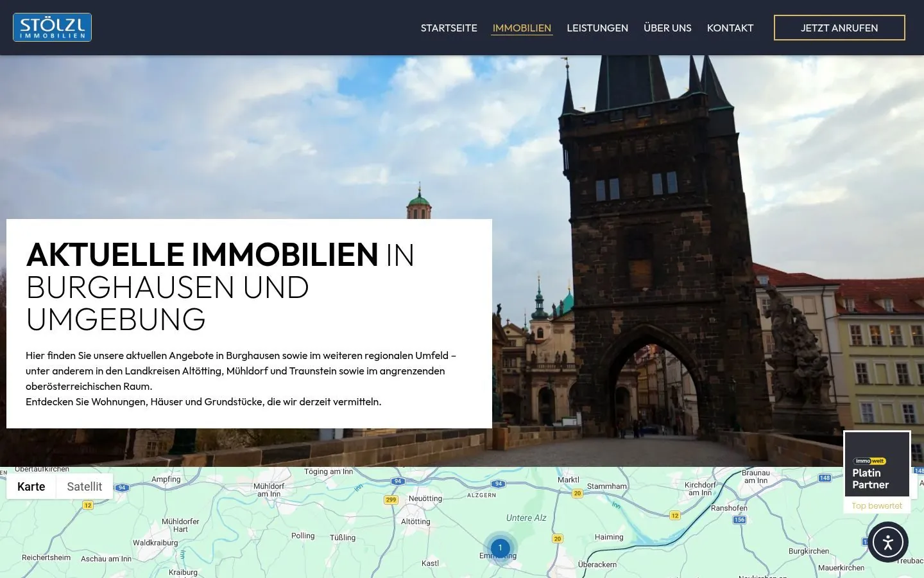Click the Untere Alz map label

pos(526,518)
